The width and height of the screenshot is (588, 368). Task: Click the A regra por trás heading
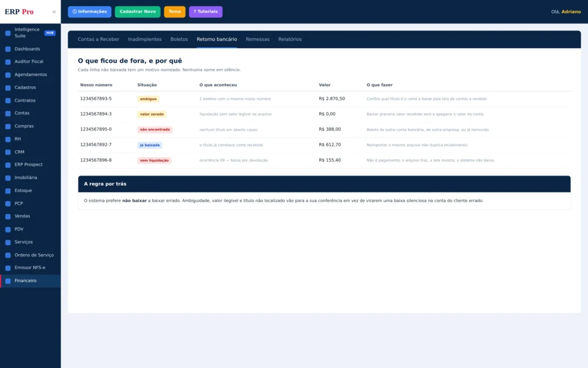click(x=105, y=184)
